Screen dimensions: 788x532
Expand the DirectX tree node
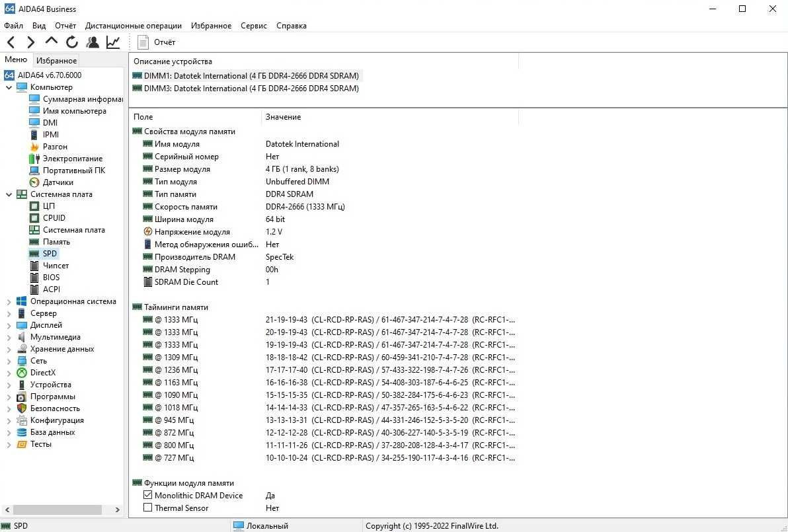(9, 373)
